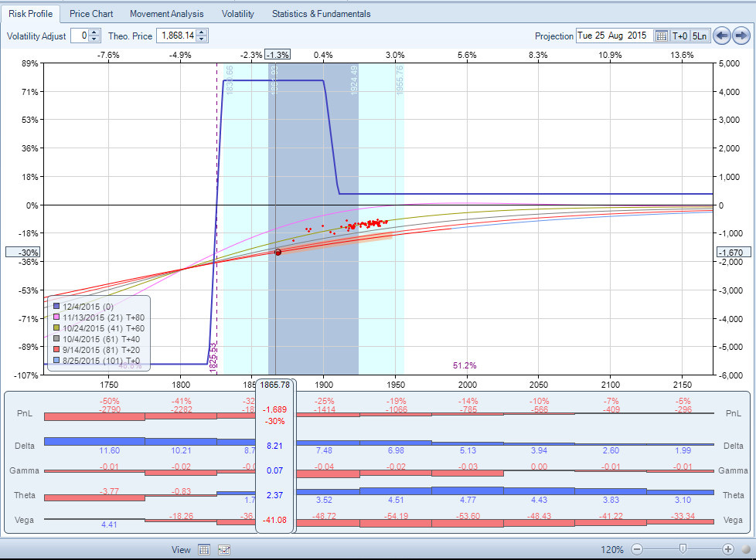
Task: Click the red current-price marker on chart
Action: (278, 253)
